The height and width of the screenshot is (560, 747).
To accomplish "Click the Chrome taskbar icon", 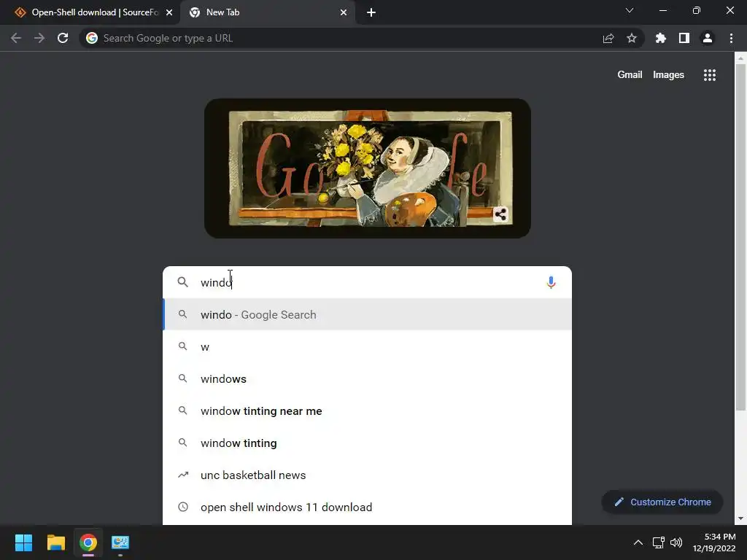I will tap(88, 542).
